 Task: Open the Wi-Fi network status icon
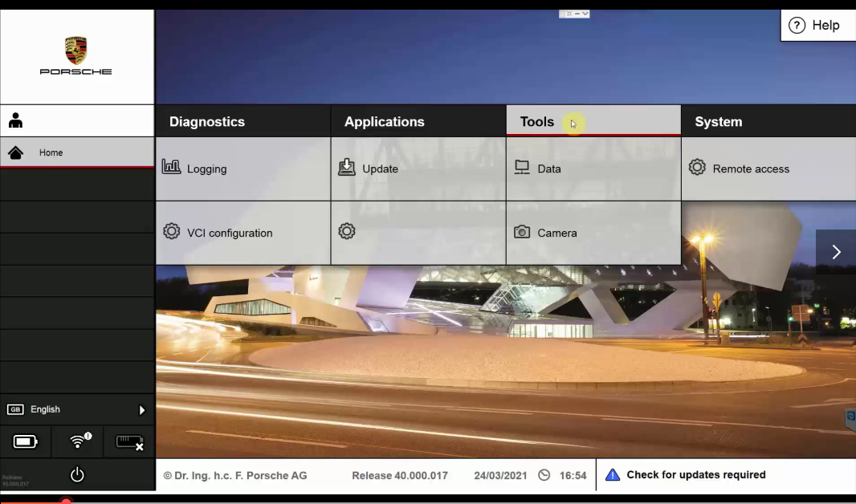pyautogui.click(x=78, y=442)
